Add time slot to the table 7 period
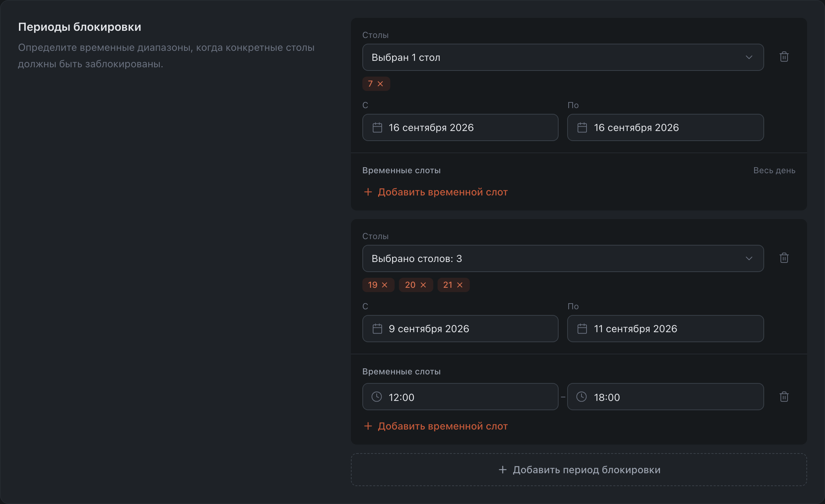This screenshot has height=504, width=825. coord(436,192)
